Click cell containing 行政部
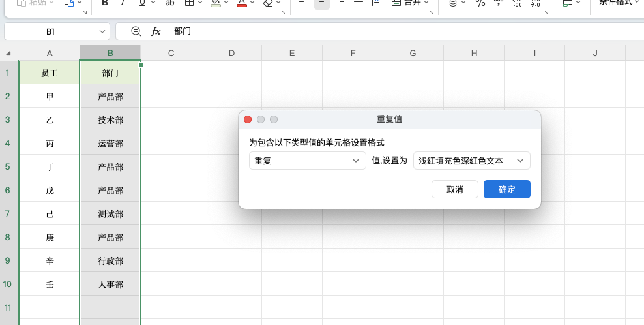 point(110,261)
